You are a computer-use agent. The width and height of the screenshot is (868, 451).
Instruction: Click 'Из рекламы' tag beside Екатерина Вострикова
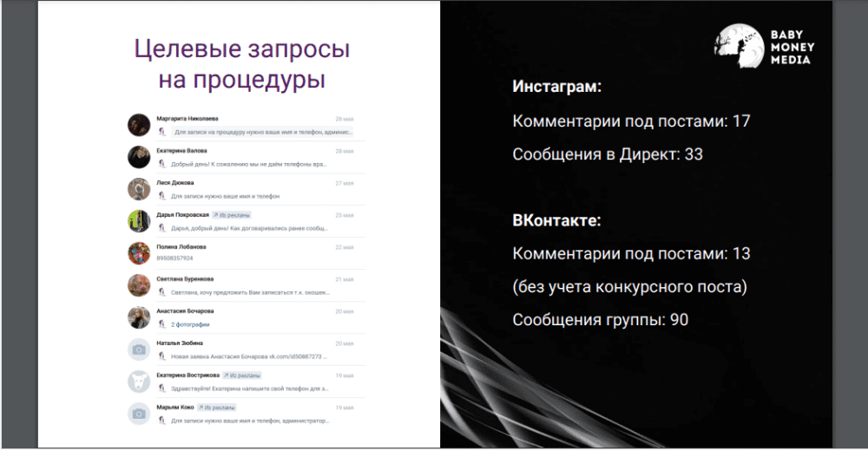pyautogui.click(x=242, y=376)
